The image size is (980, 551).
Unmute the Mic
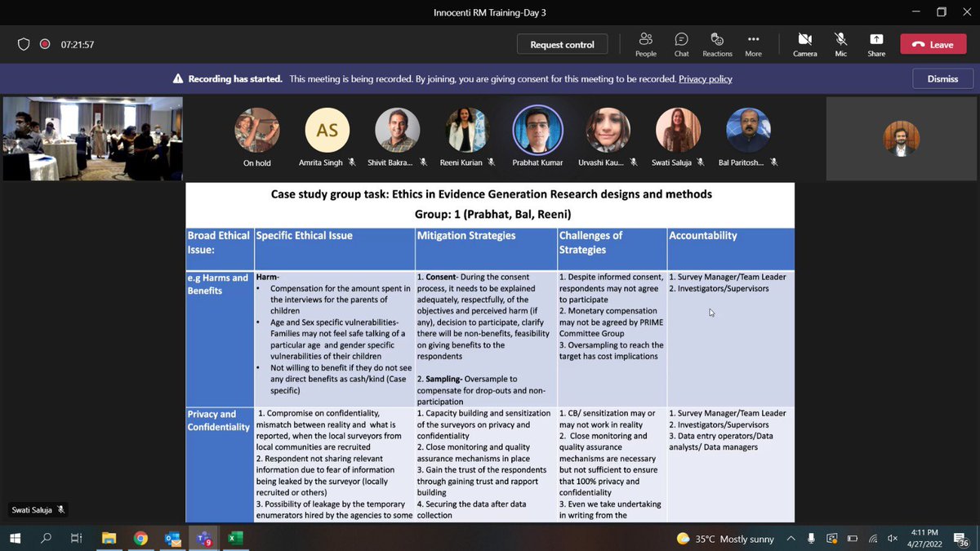click(x=840, y=42)
